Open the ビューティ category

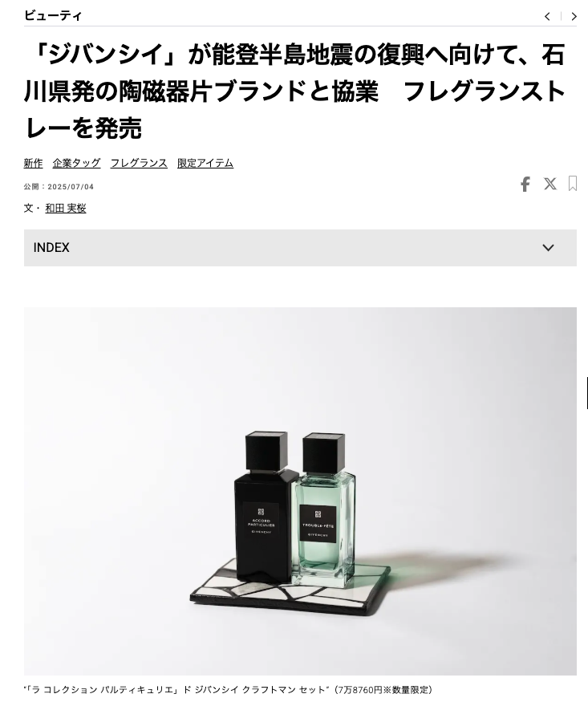[53, 16]
